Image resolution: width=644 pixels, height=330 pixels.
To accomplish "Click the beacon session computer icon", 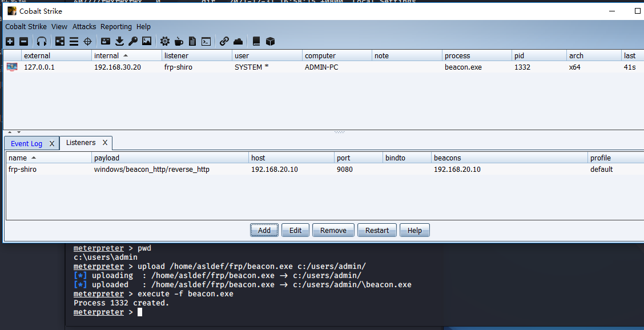I will click(12, 67).
